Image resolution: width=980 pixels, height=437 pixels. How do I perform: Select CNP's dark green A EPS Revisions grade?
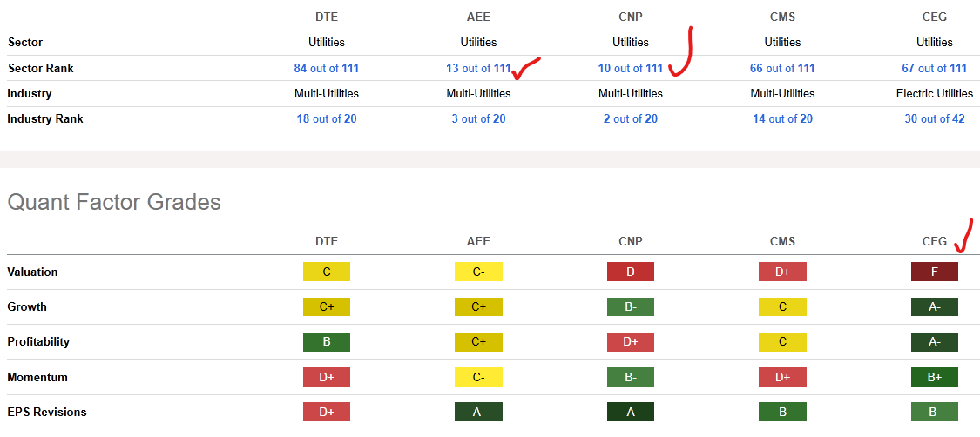click(630, 412)
